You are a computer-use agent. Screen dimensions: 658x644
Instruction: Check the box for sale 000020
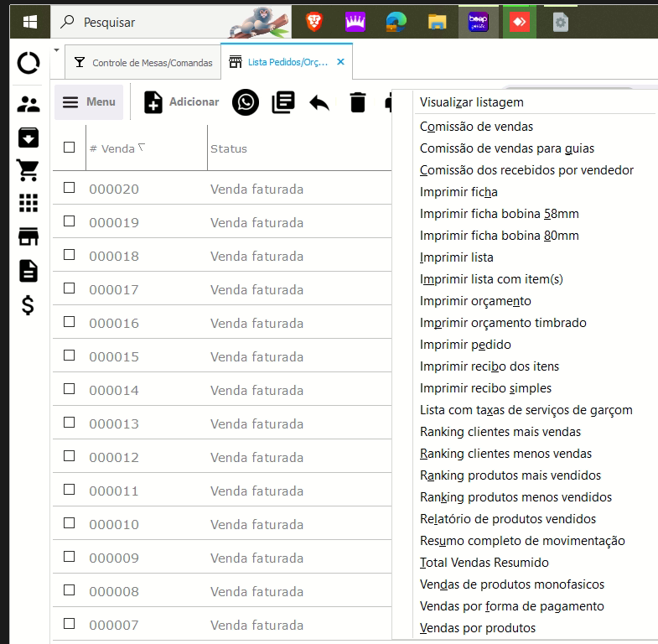point(70,188)
